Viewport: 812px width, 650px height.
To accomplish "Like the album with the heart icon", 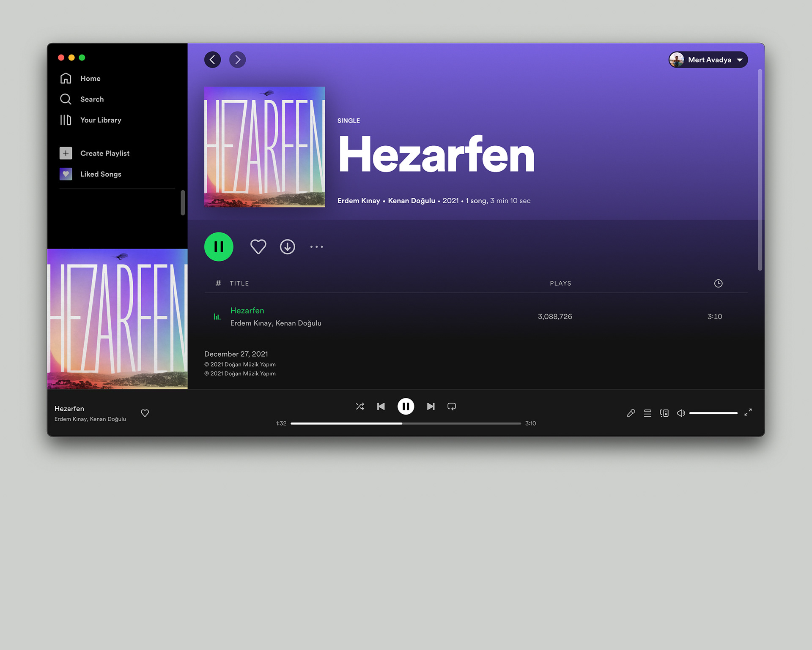I will (258, 247).
